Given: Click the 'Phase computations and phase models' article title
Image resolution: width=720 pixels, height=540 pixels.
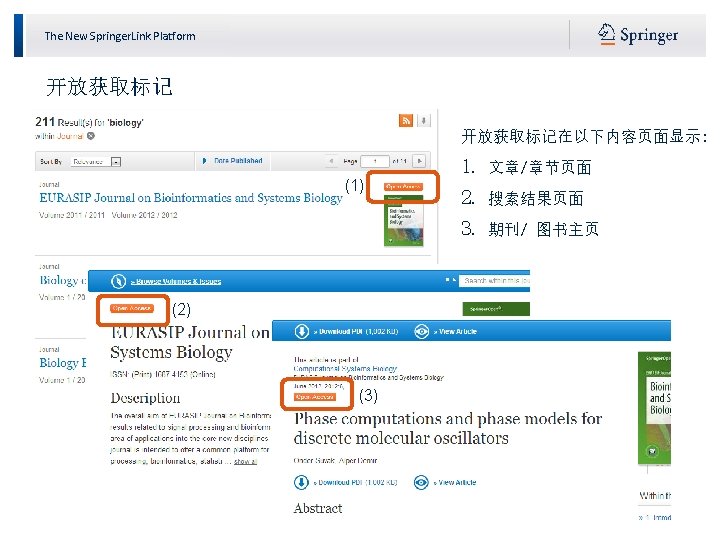Looking at the screenshot, I should tap(448, 428).
